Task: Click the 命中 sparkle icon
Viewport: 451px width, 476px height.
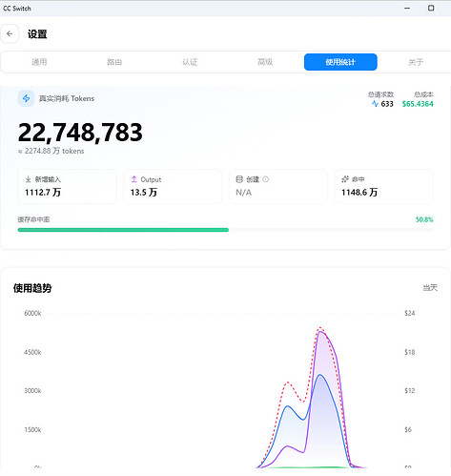Action: [345, 179]
